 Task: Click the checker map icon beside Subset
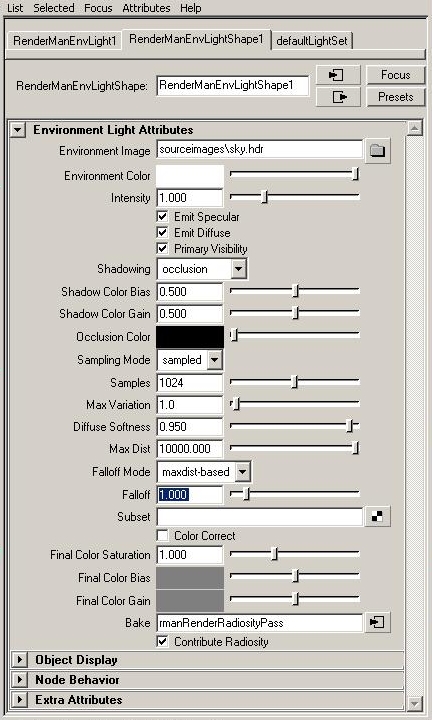(x=377, y=517)
